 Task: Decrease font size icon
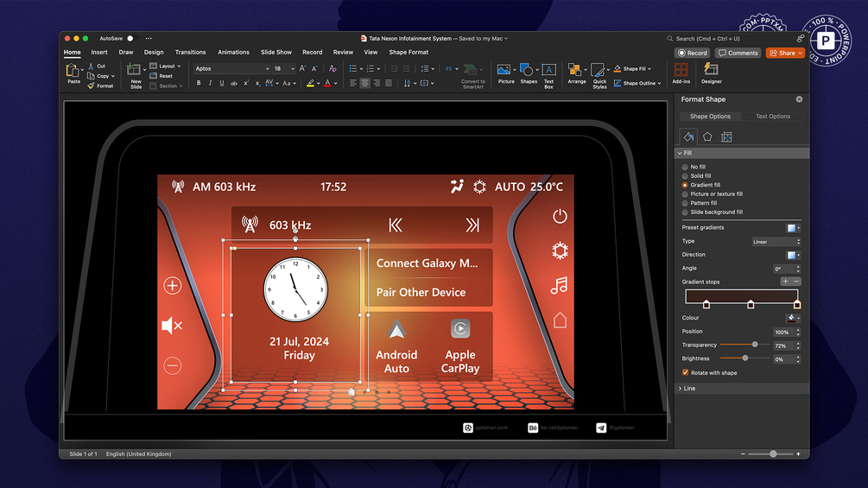coord(314,68)
